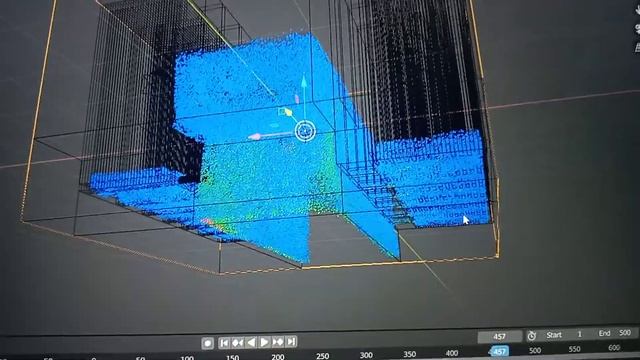Click the End frame field showing 500
This screenshot has height=360, width=640.
pyautogui.click(x=616, y=333)
